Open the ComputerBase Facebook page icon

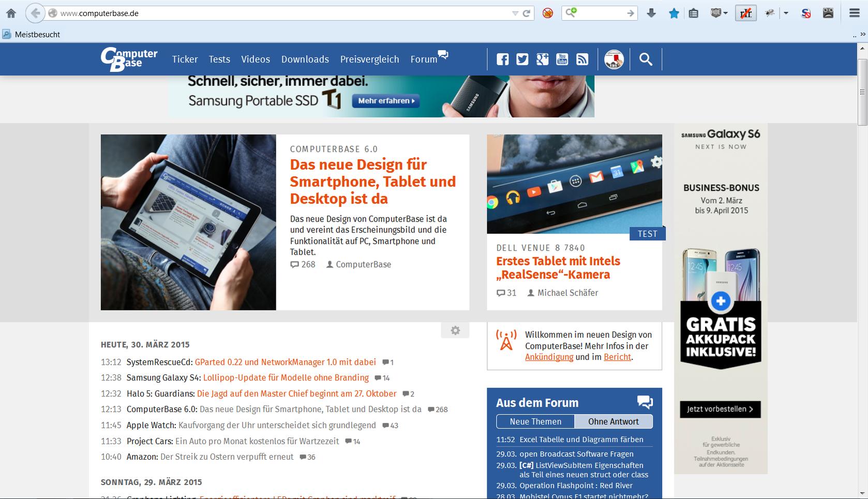pos(503,60)
